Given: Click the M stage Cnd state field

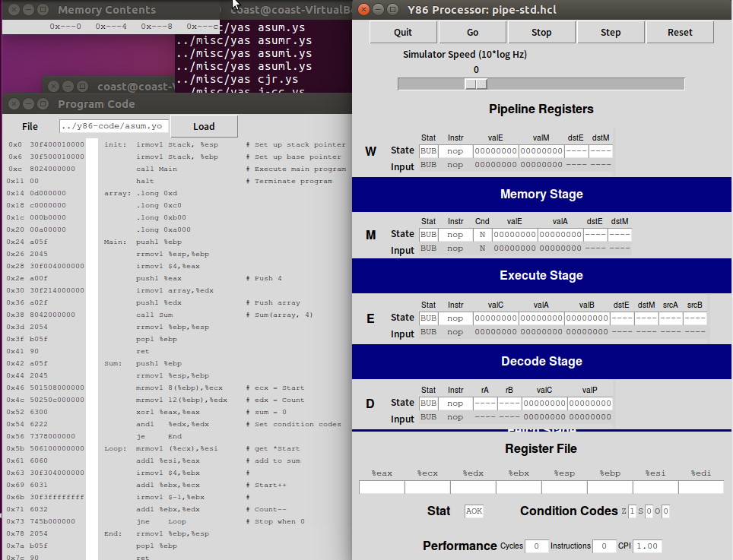Looking at the screenshot, I should click(482, 235).
